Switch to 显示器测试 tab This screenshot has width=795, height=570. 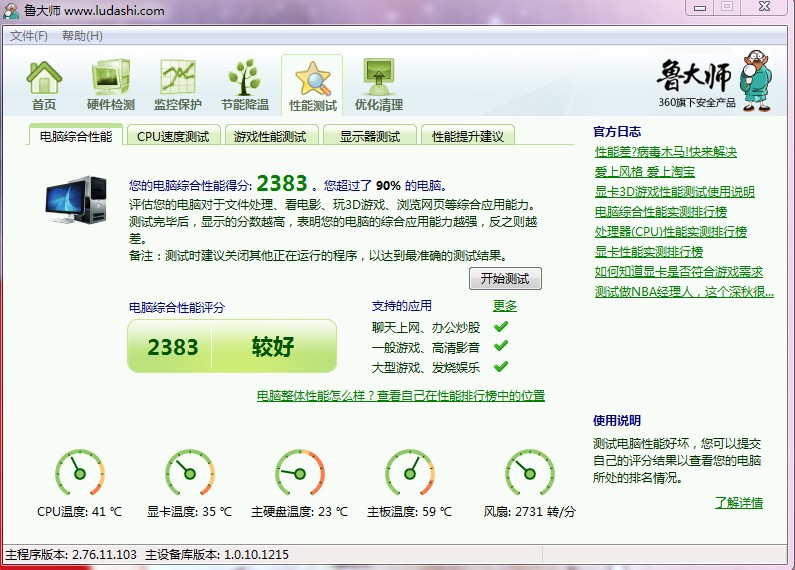tap(369, 136)
